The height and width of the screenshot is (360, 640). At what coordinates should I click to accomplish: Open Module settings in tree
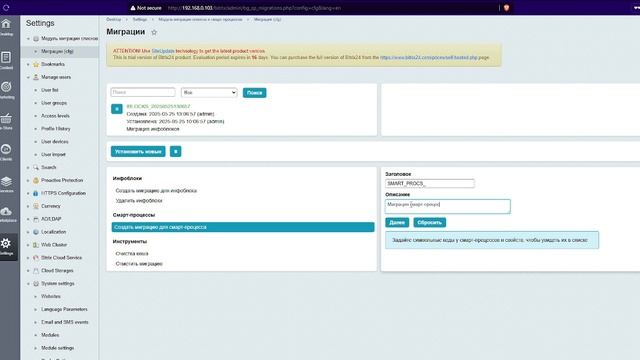(x=58, y=348)
